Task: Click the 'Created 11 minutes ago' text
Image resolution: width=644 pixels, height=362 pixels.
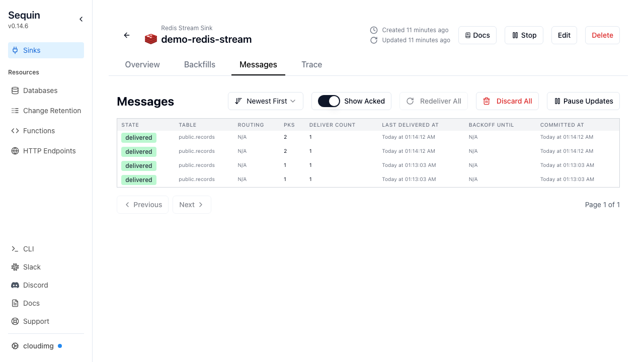Action: tap(415, 30)
